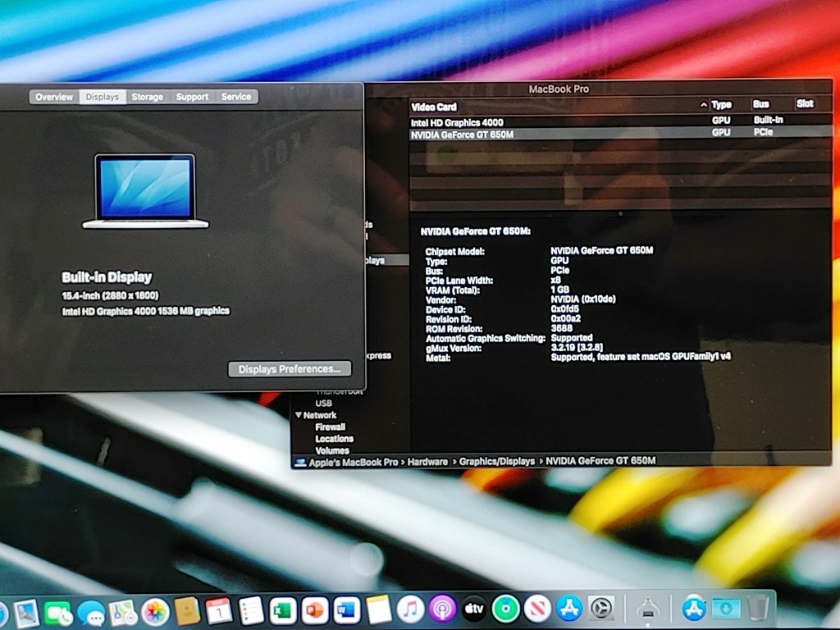This screenshot has height=630, width=840.
Task: Select the Displays tab
Action: [103, 97]
